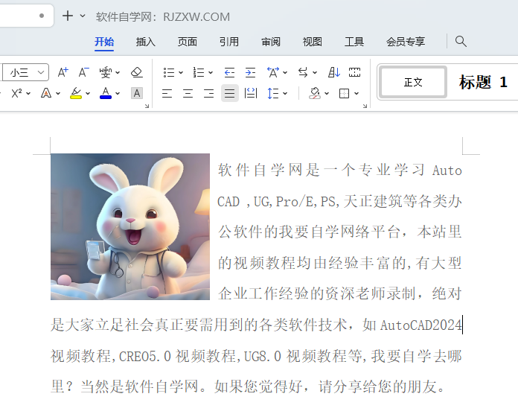Expand the shading dropdown arrow
The width and height of the screenshot is (518, 420).
tap(327, 94)
